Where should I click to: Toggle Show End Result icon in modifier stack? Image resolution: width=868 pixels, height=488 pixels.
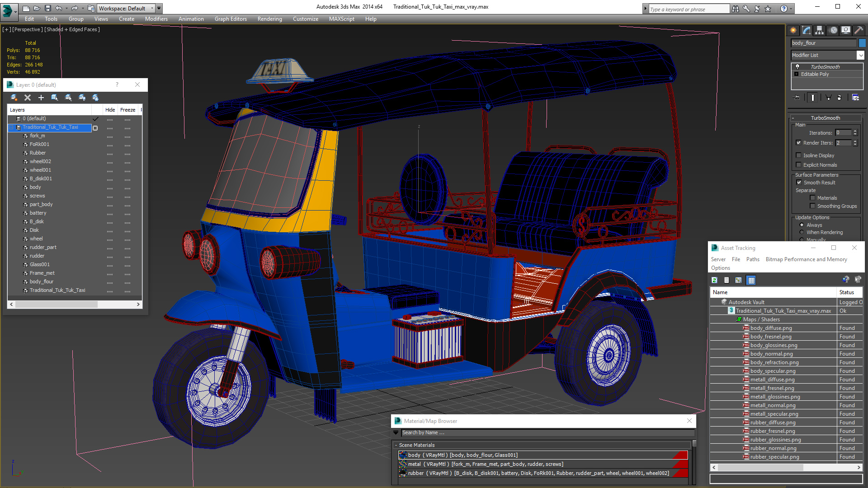[813, 97]
